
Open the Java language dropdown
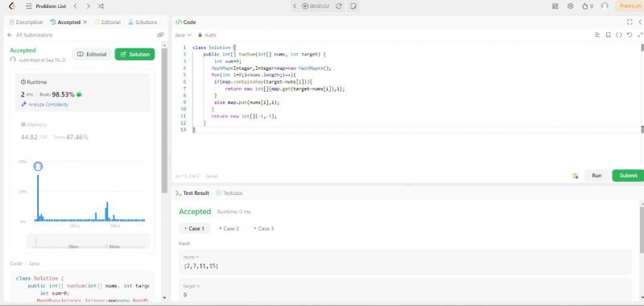184,35
